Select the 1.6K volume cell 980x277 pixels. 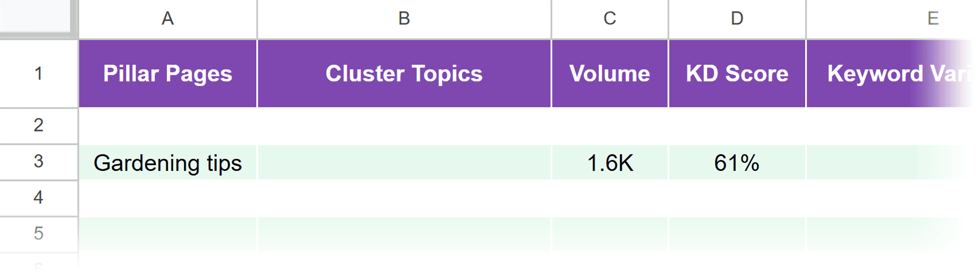pyautogui.click(x=610, y=163)
